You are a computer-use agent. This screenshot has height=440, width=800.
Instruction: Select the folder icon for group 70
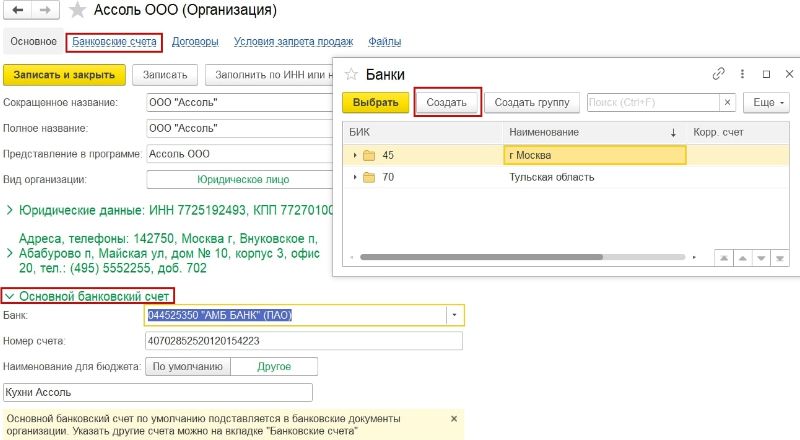click(369, 178)
